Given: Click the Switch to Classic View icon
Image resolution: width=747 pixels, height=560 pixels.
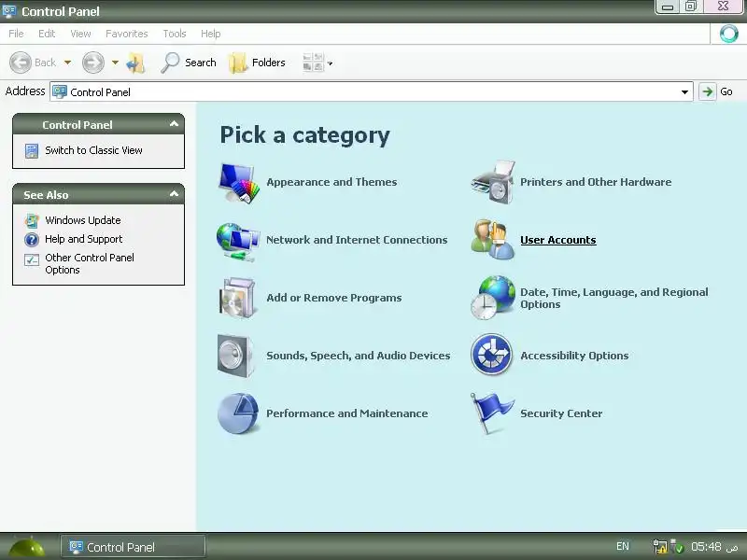Looking at the screenshot, I should click(x=32, y=151).
